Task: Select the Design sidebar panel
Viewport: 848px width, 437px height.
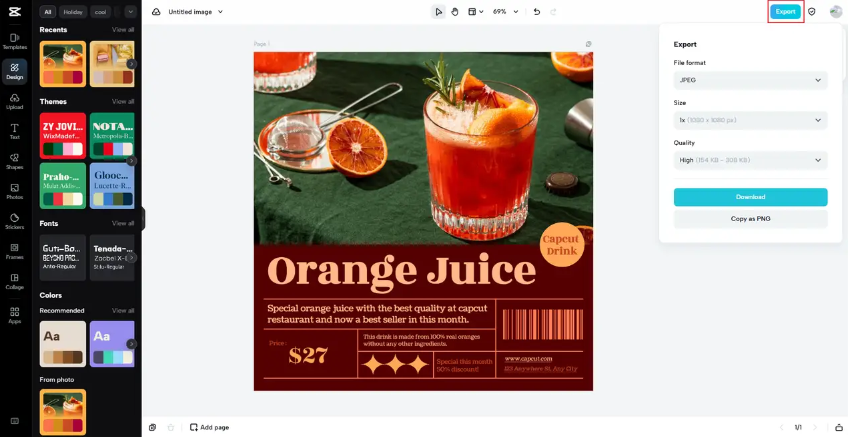Action: (15, 71)
